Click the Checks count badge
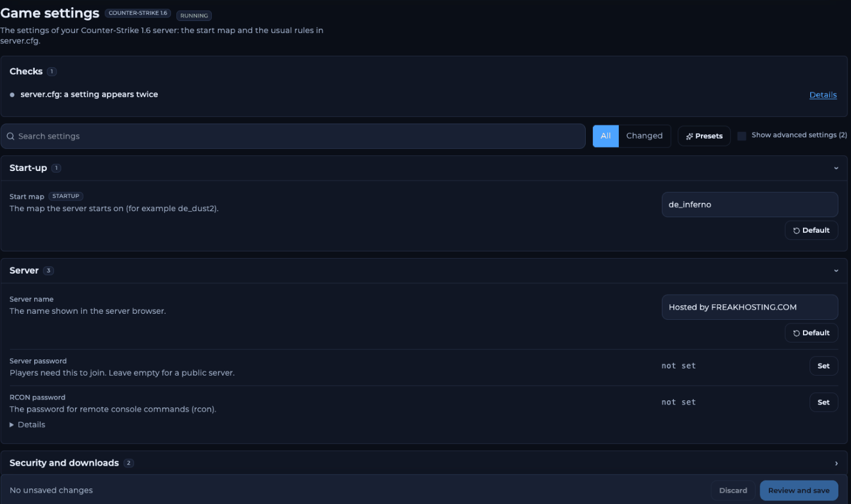Image resolution: width=851 pixels, height=504 pixels. click(52, 71)
